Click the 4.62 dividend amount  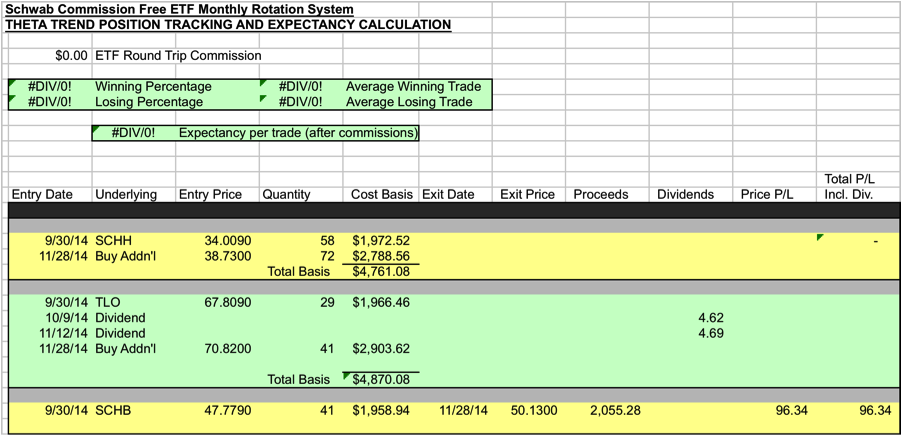point(711,318)
